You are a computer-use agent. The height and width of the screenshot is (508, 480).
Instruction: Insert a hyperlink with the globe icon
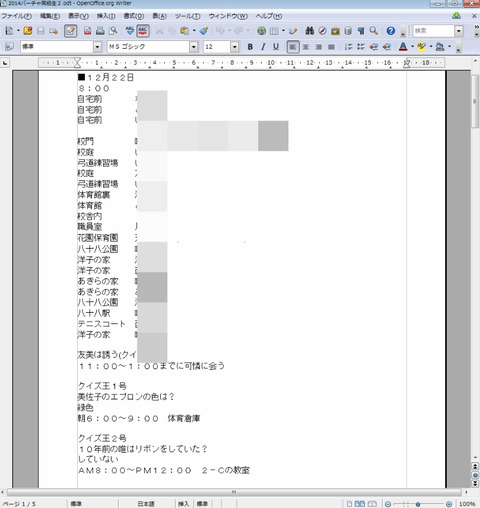(x=262, y=31)
